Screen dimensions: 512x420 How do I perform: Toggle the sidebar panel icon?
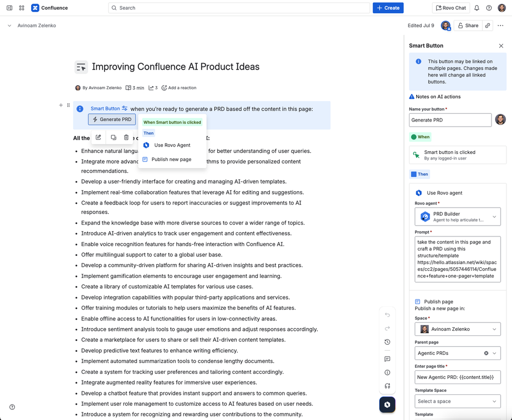9,8
